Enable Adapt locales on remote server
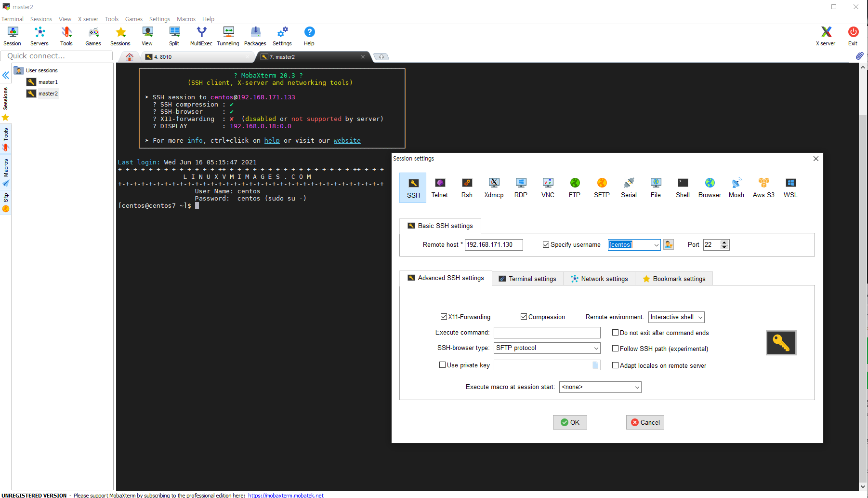Viewport: 868px width, 498px height. (615, 365)
